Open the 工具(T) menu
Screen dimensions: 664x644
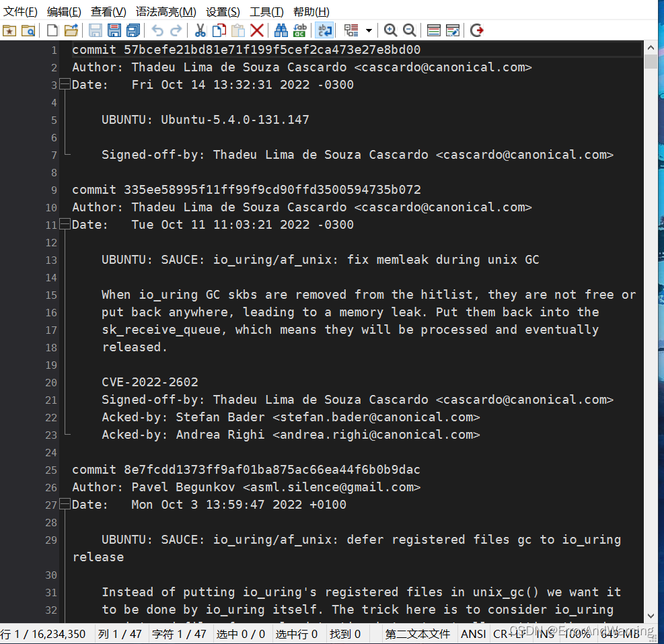pyautogui.click(x=266, y=11)
